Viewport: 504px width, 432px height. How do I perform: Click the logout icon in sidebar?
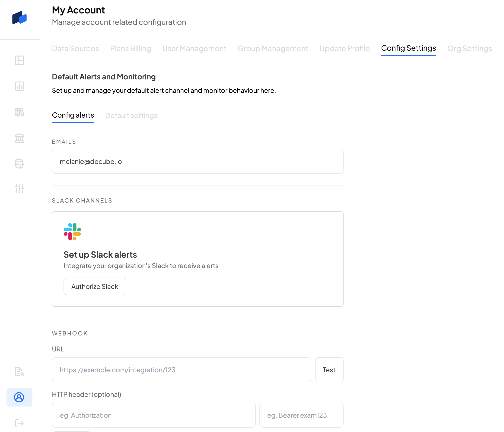(x=19, y=423)
